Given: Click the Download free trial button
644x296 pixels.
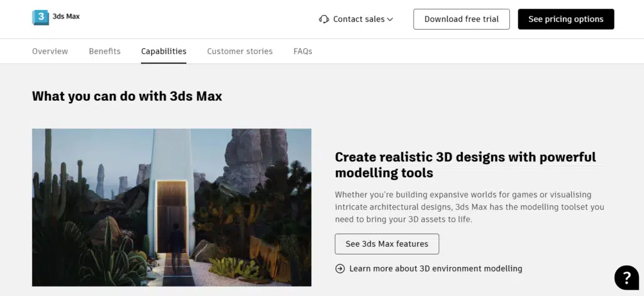Looking at the screenshot, I should [x=461, y=20].
